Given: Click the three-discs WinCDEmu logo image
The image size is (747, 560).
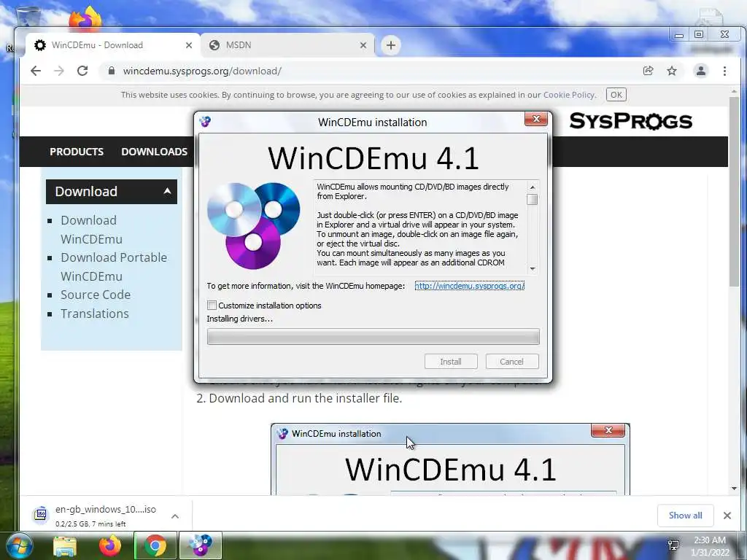Looking at the screenshot, I should tap(253, 225).
